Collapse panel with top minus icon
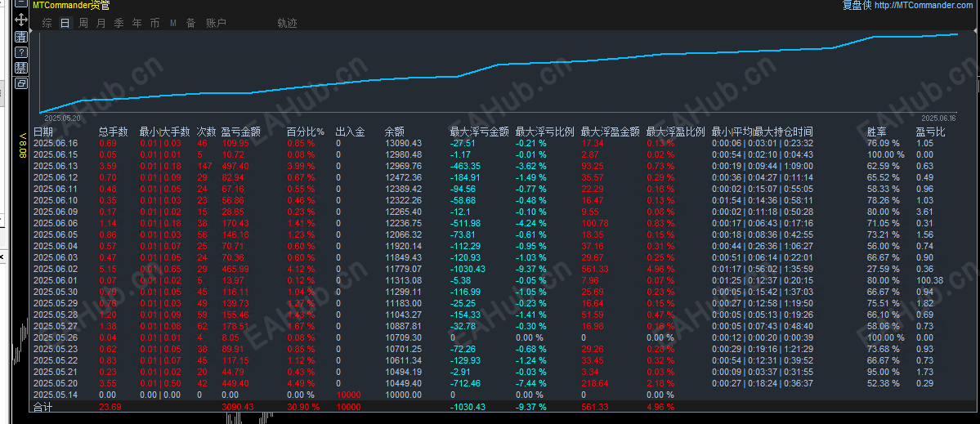 pos(20,4)
